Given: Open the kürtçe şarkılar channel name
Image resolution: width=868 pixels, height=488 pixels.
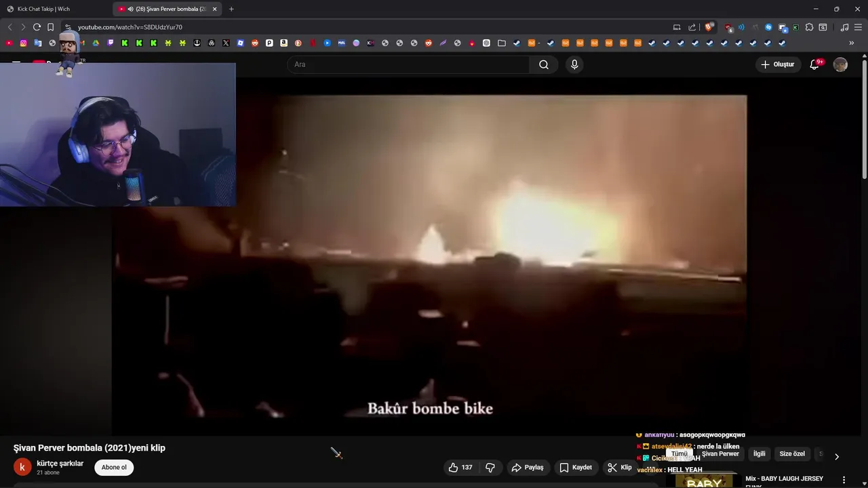Looking at the screenshot, I should 60,464.
